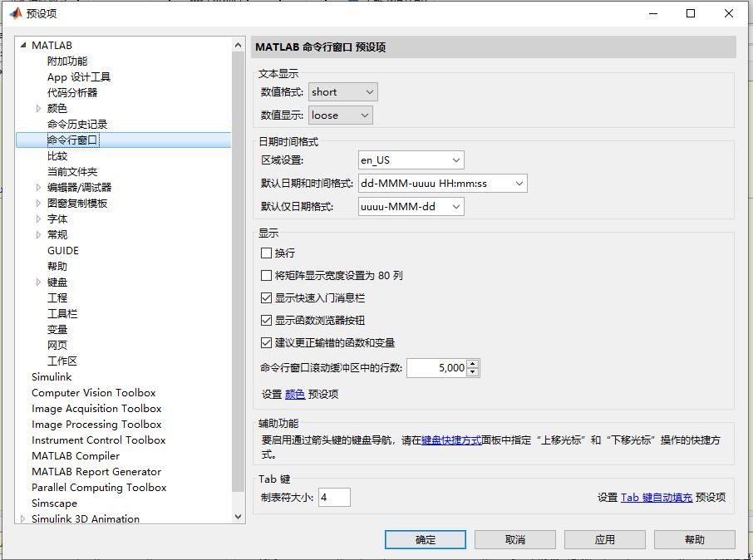Click the MATLAB logo in title bar
This screenshot has height=560, width=753.
[x=16, y=13]
